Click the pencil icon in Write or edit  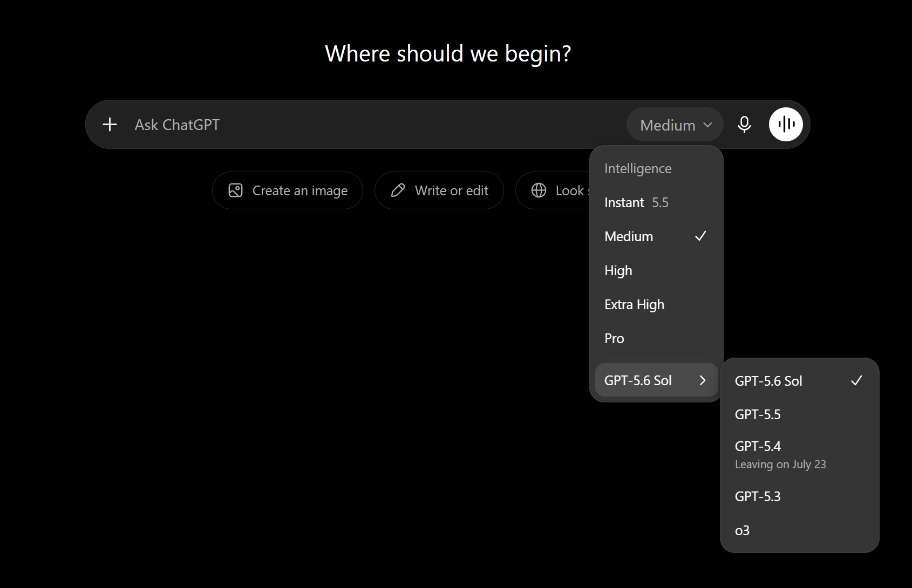pos(398,190)
